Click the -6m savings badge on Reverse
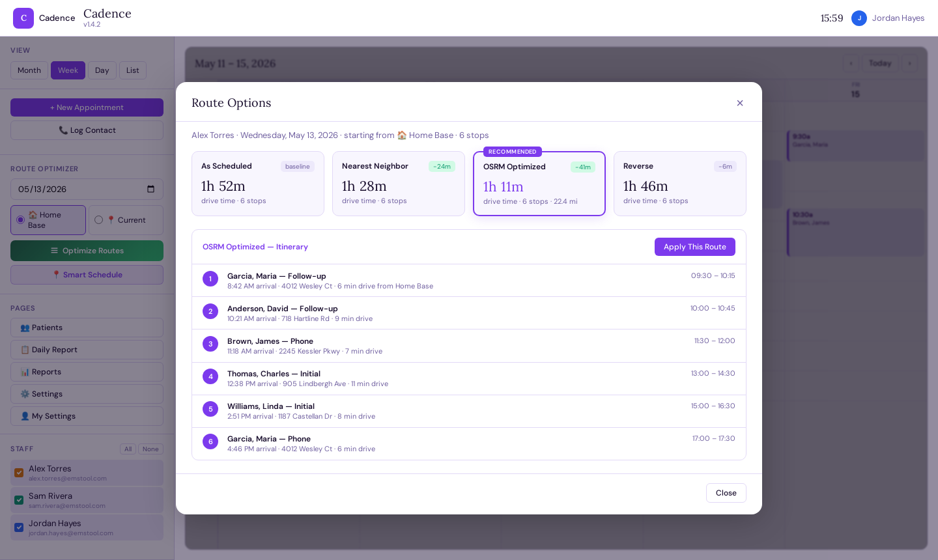938x560 pixels. pos(725,167)
